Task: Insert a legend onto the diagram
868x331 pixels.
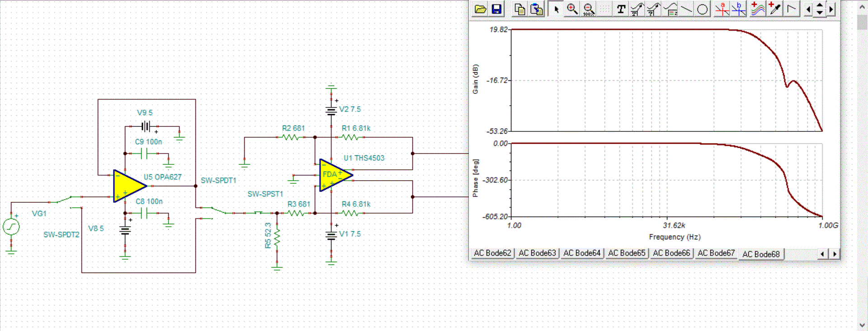Action: coord(670,9)
